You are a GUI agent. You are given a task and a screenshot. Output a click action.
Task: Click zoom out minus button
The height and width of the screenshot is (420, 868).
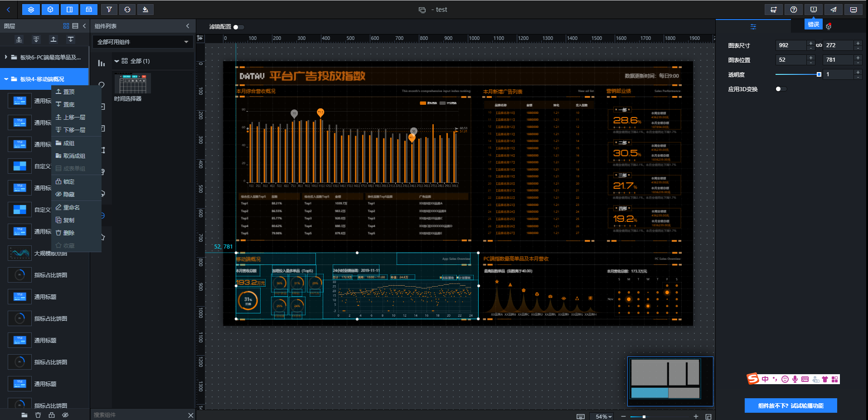click(x=623, y=416)
